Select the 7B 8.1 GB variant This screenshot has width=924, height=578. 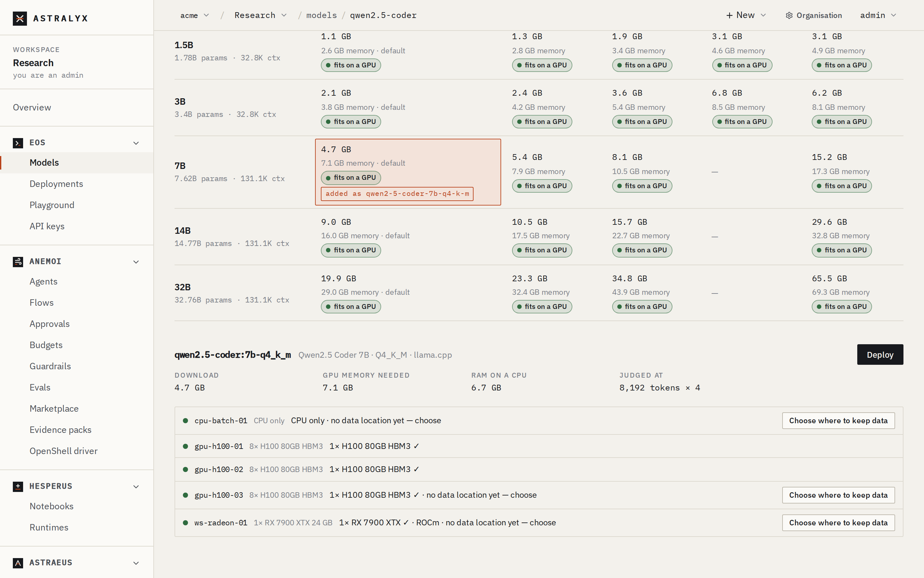pyautogui.click(x=653, y=172)
